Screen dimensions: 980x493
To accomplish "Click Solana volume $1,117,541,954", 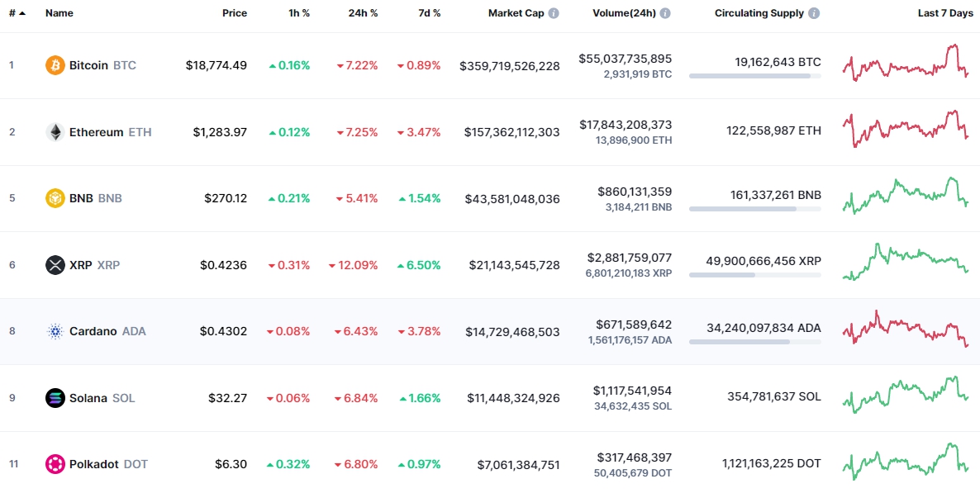I will [632, 391].
